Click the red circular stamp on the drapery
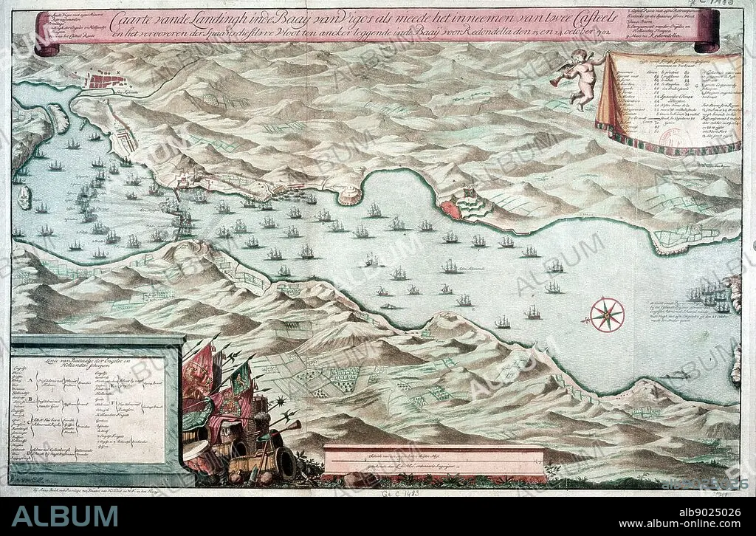Screen dimensions: 756x536 674,142
